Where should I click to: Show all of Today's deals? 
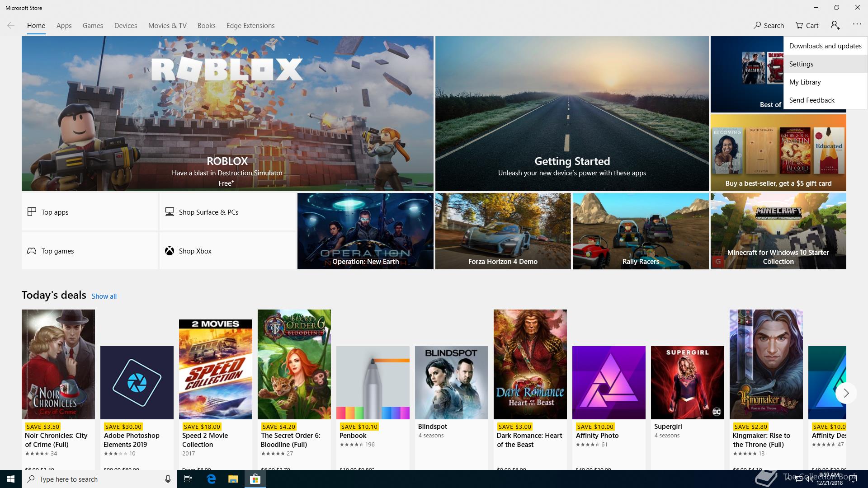(104, 296)
